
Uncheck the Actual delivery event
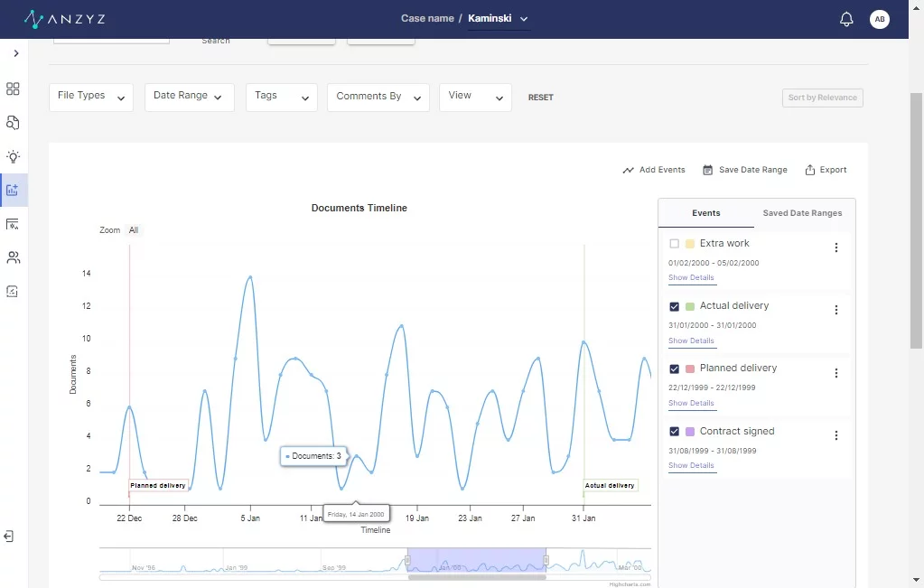point(674,306)
